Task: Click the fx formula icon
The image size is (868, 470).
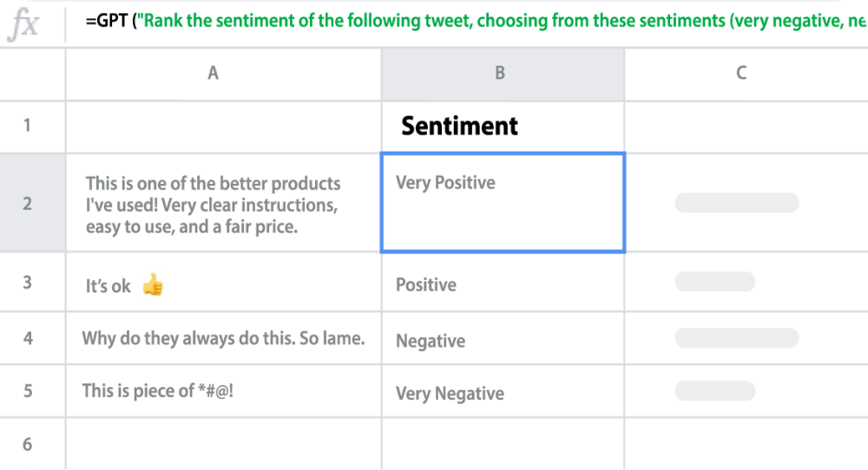Action: [x=24, y=23]
